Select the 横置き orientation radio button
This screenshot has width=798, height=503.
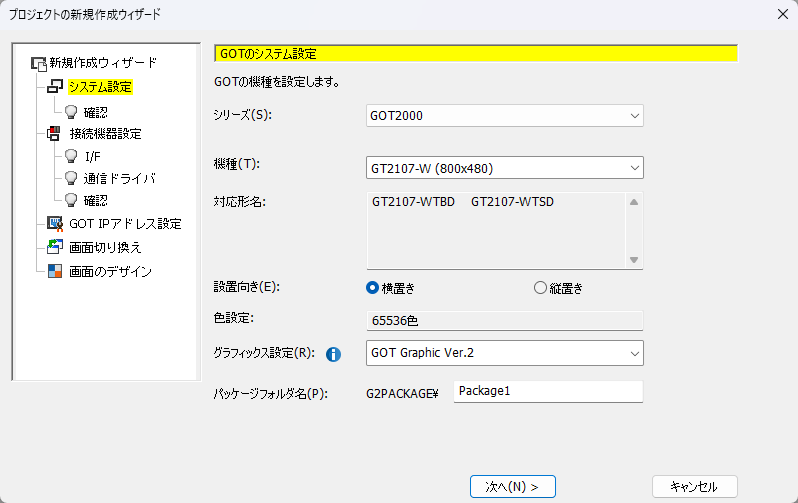coord(373,288)
